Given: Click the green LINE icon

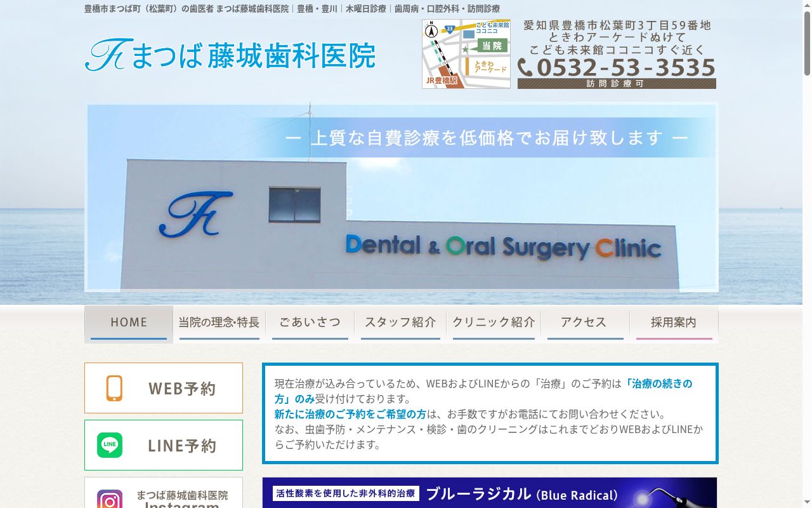Looking at the screenshot, I should (110, 445).
